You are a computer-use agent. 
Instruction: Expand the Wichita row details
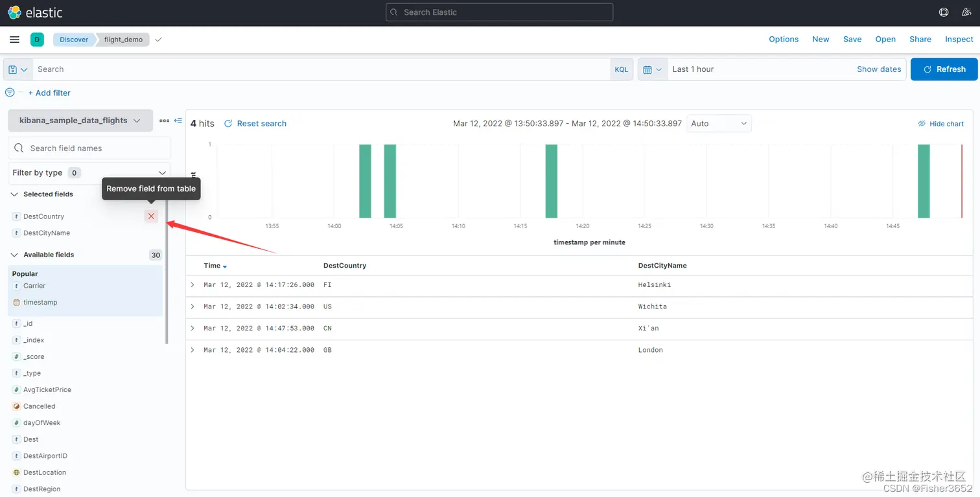192,306
